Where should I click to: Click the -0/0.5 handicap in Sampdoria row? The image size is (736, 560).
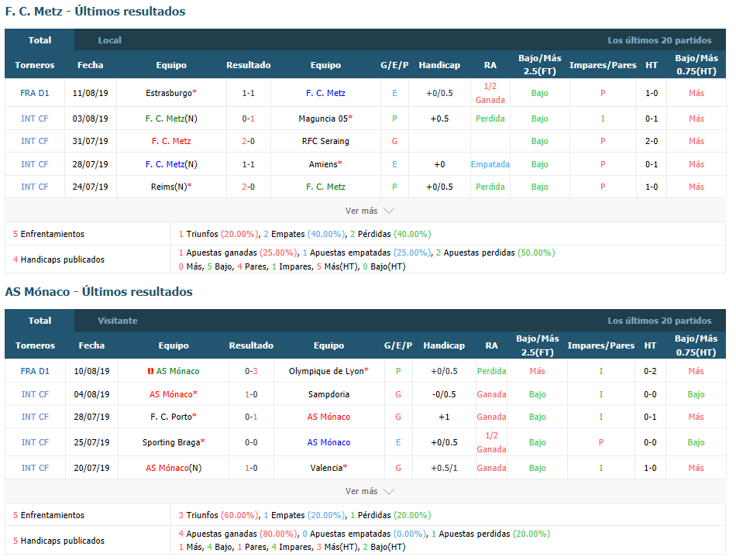point(444,394)
